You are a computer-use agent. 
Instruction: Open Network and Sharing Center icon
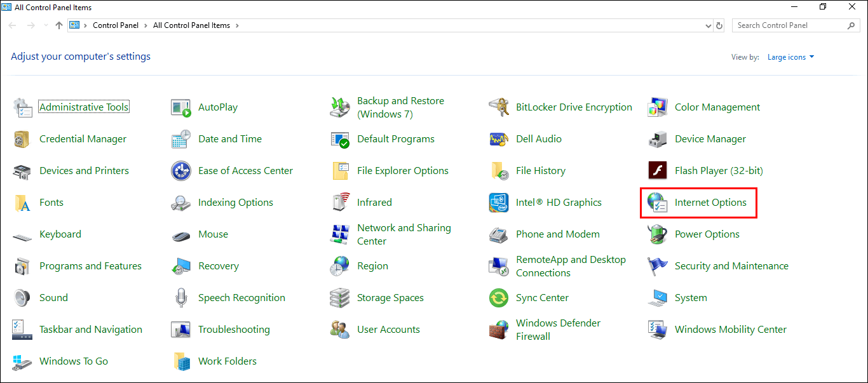click(x=340, y=234)
